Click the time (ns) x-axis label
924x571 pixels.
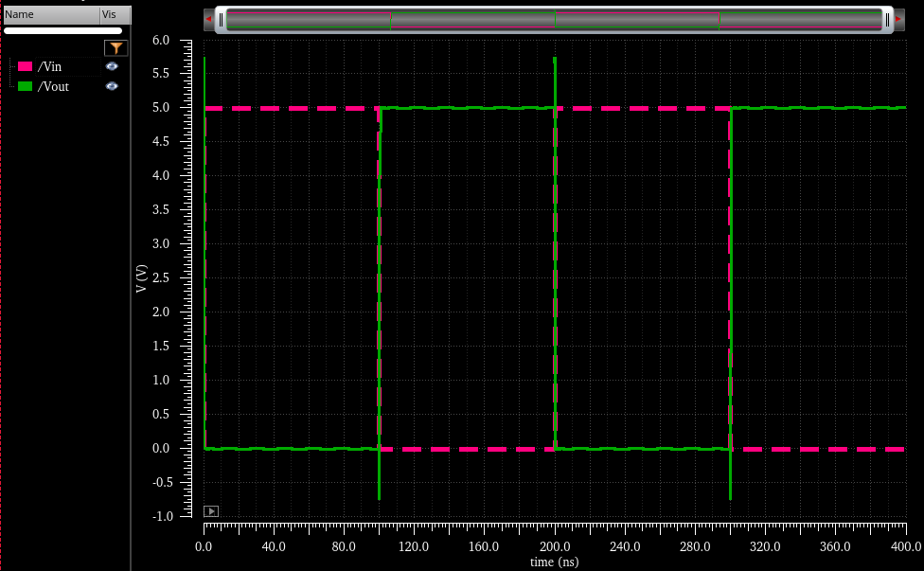[554, 562]
